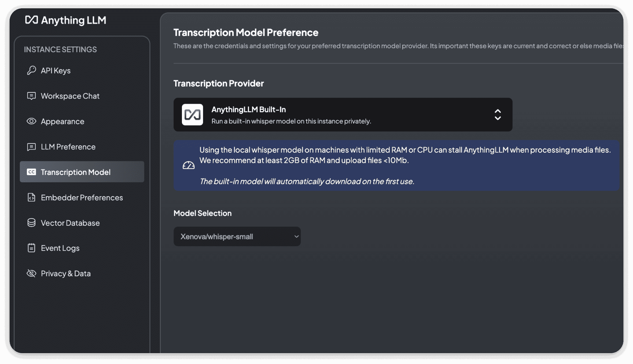Open the Workspace Chat settings page
The height and width of the screenshot is (364, 633).
pyautogui.click(x=70, y=96)
